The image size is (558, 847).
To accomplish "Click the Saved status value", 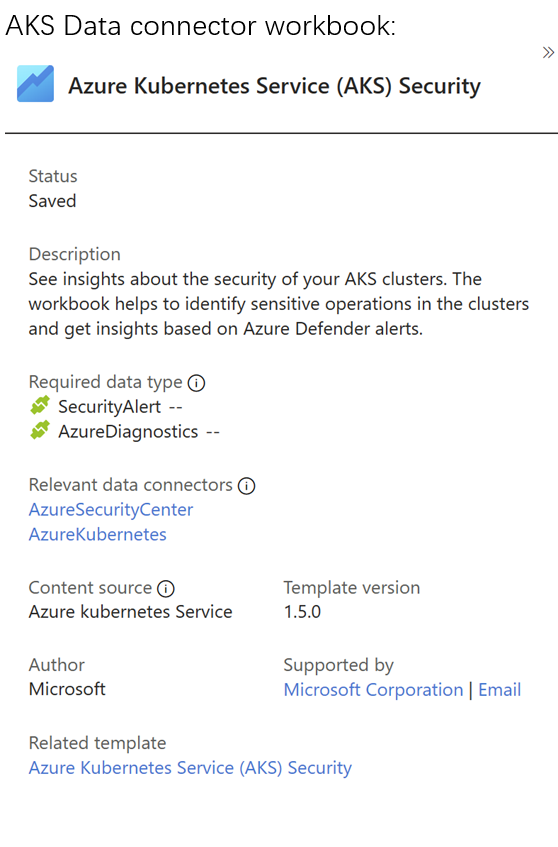I will pos(52,201).
